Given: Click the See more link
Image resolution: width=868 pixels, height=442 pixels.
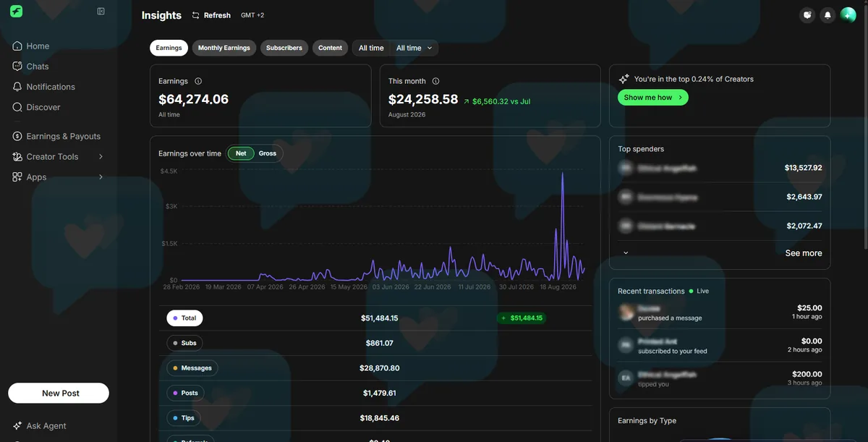Looking at the screenshot, I should click(804, 253).
